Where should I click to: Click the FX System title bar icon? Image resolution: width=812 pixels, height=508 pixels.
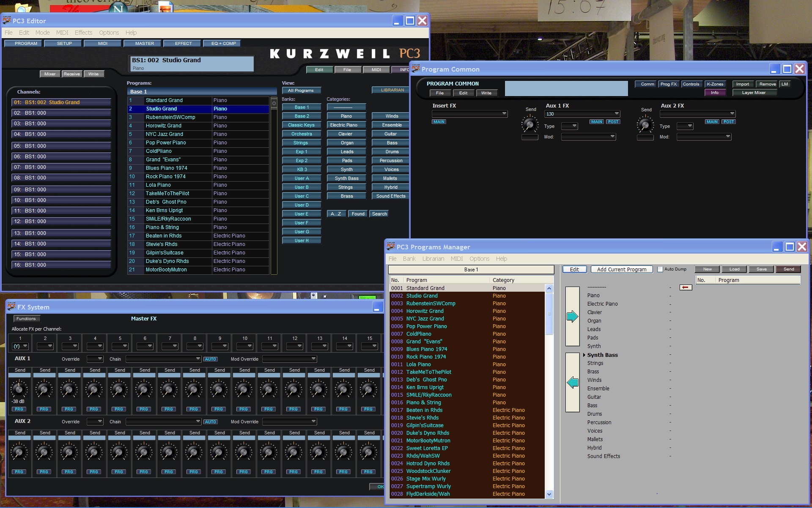11,306
